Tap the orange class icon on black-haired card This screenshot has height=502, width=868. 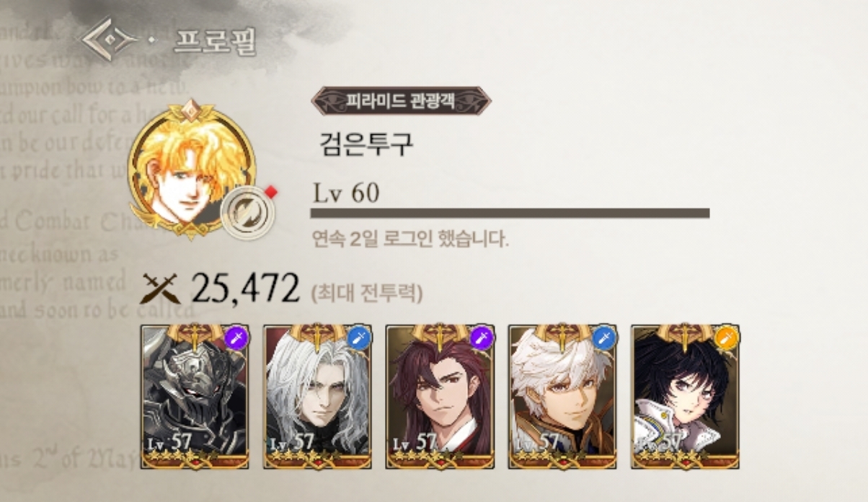coord(727,338)
